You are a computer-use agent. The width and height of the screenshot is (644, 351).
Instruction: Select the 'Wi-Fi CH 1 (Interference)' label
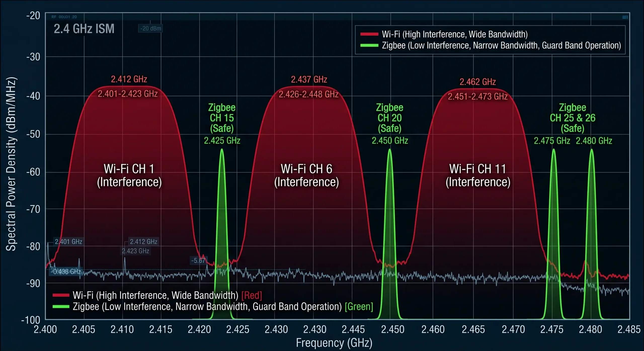tap(129, 175)
